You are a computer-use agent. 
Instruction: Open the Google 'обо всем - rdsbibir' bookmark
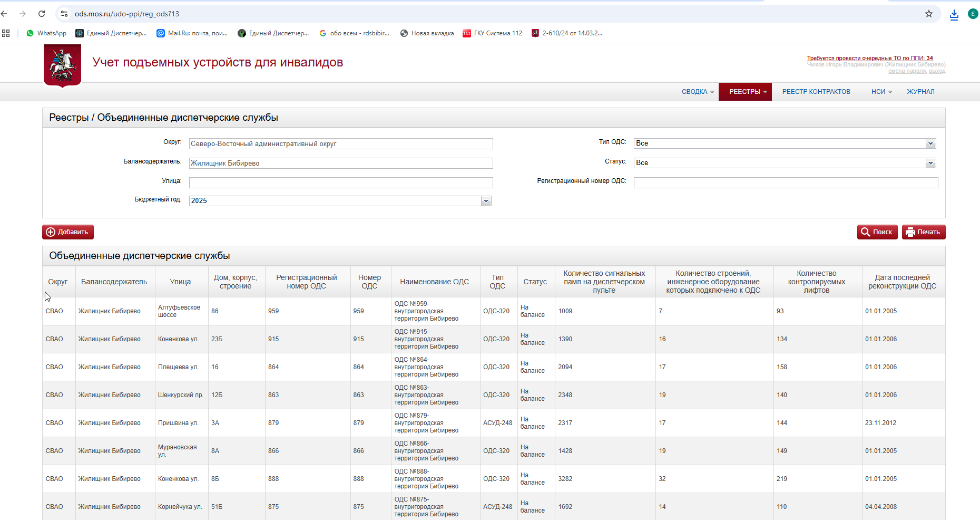tap(354, 33)
